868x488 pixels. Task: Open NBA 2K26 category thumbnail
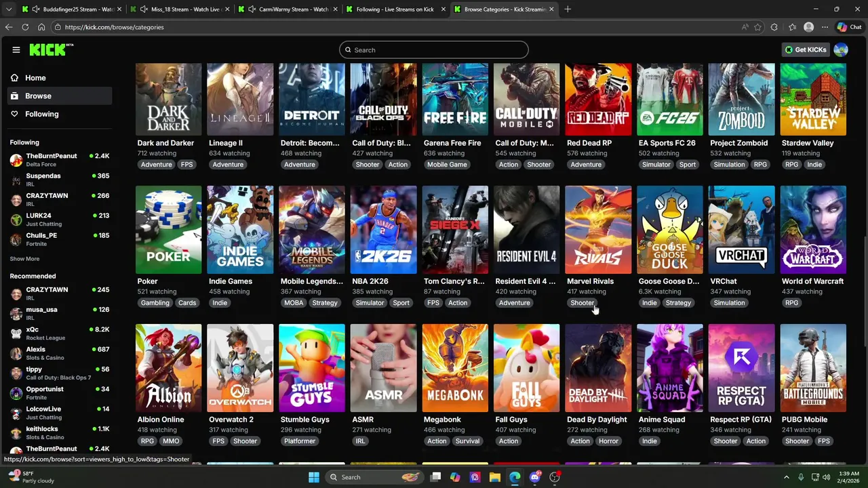[384, 230]
